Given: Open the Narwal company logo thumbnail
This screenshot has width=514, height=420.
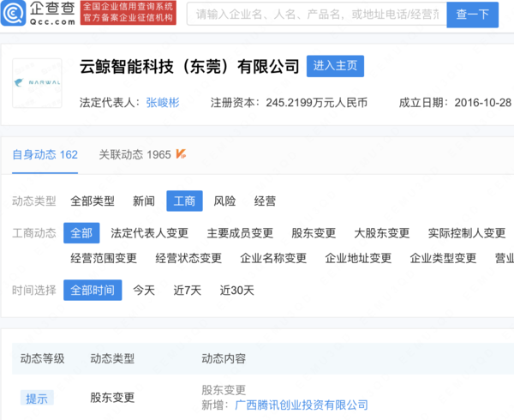Looking at the screenshot, I should pyautogui.click(x=37, y=83).
